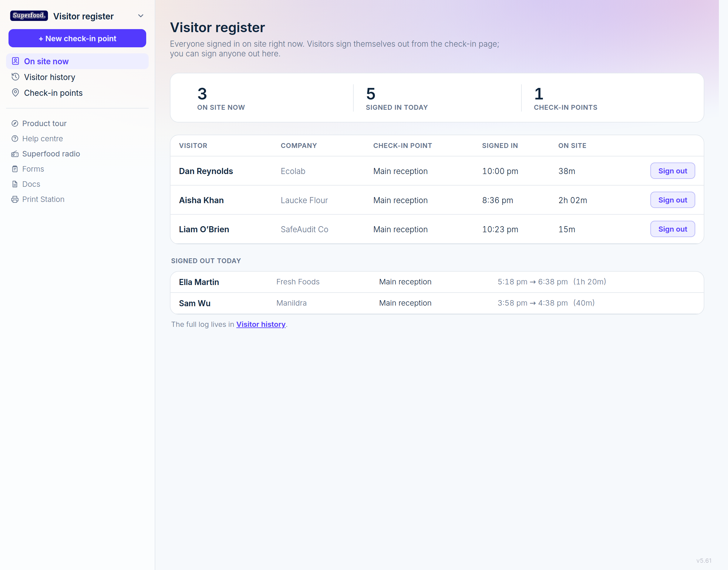The height and width of the screenshot is (570, 728).
Task: Click the Ella Martin signed-out entry
Action: 436,282
